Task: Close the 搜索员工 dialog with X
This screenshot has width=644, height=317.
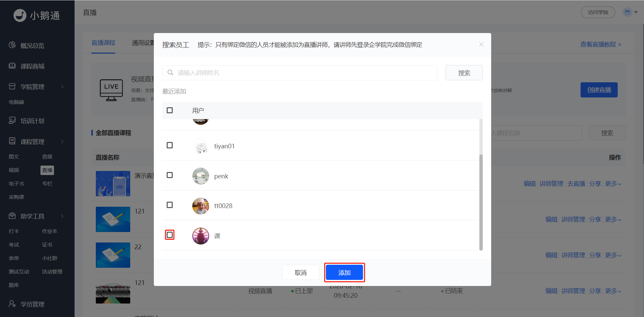Action: 481,45
